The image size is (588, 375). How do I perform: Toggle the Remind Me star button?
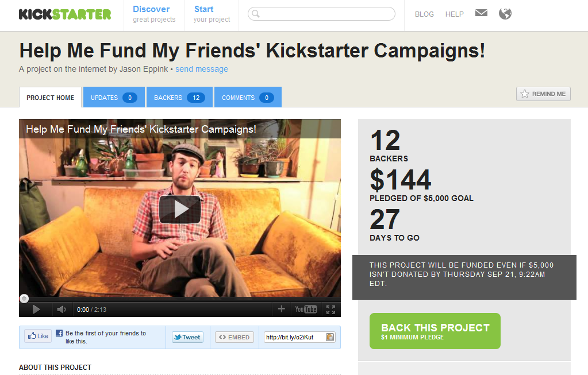[543, 94]
